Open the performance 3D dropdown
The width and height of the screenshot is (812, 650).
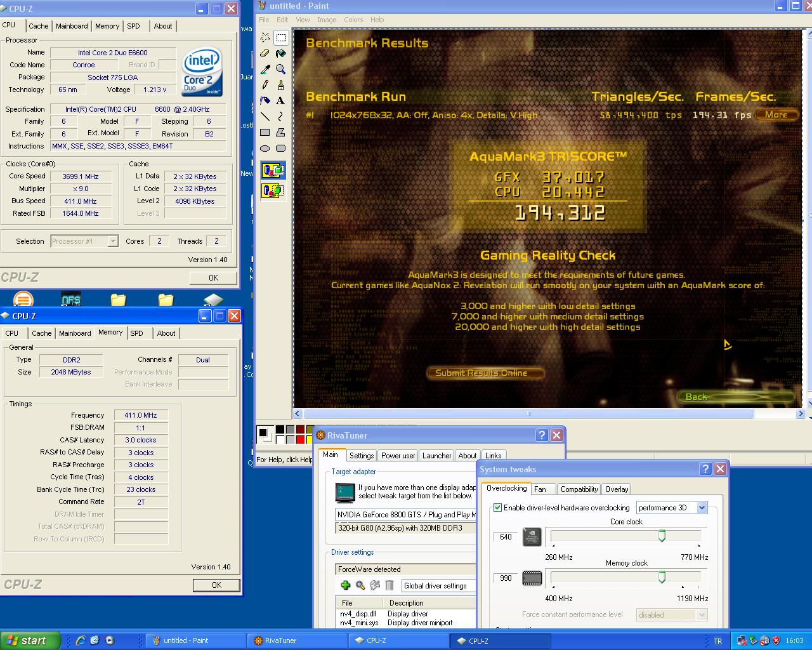point(702,508)
